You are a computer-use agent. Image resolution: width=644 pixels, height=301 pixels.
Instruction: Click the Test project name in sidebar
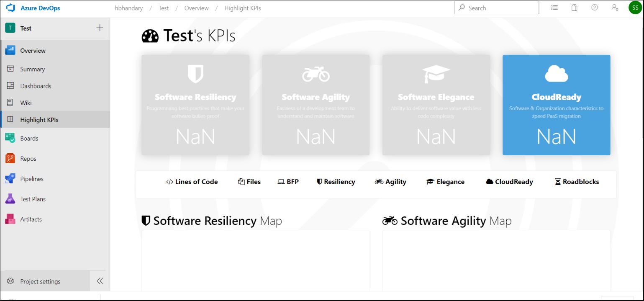point(26,28)
